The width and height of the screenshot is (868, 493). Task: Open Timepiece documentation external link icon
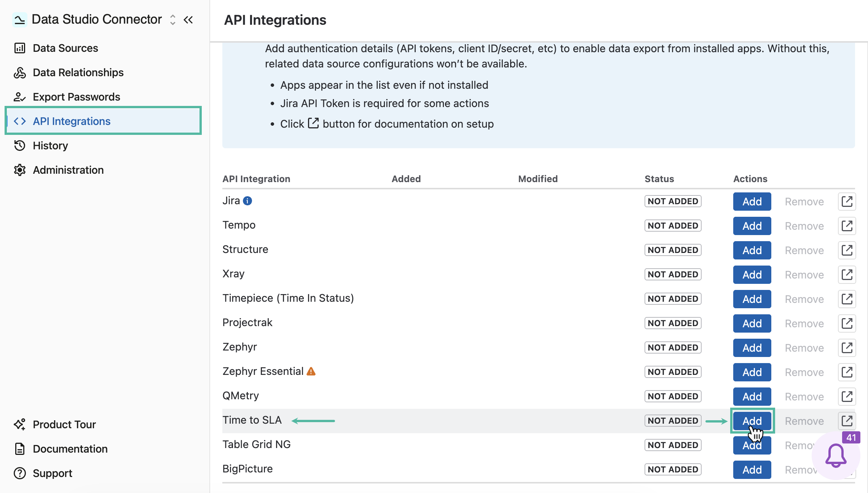pyautogui.click(x=847, y=299)
